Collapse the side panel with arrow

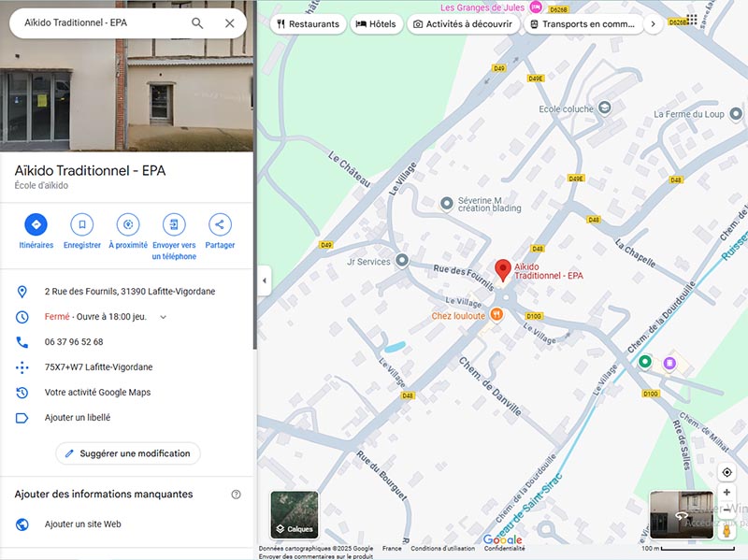[x=264, y=280]
